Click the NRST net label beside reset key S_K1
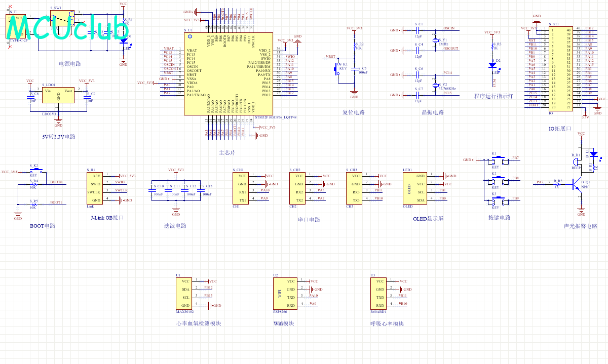 pos(330,57)
